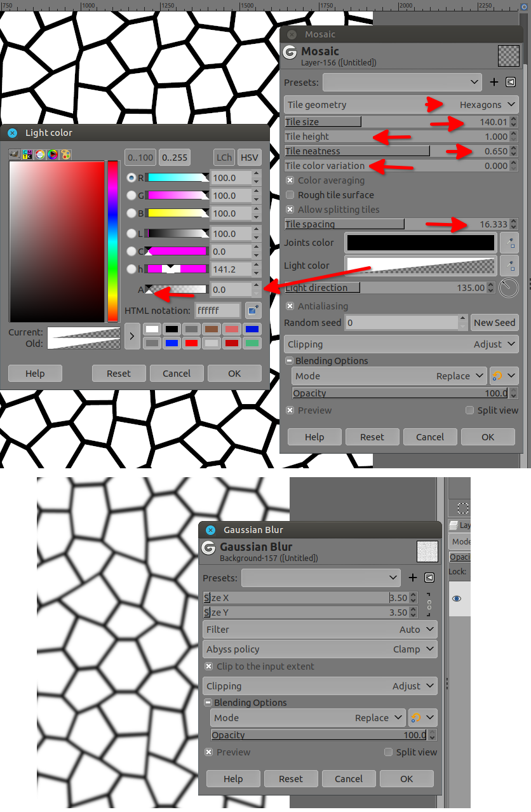Click the dashed selection rectangle icon in side panel
531x812 pixels.
[463, 508]
